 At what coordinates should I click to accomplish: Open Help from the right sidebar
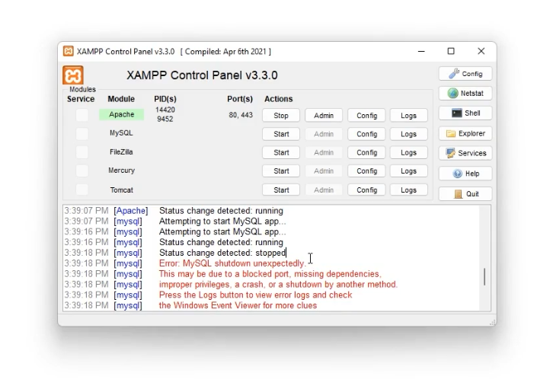(465, 174)
